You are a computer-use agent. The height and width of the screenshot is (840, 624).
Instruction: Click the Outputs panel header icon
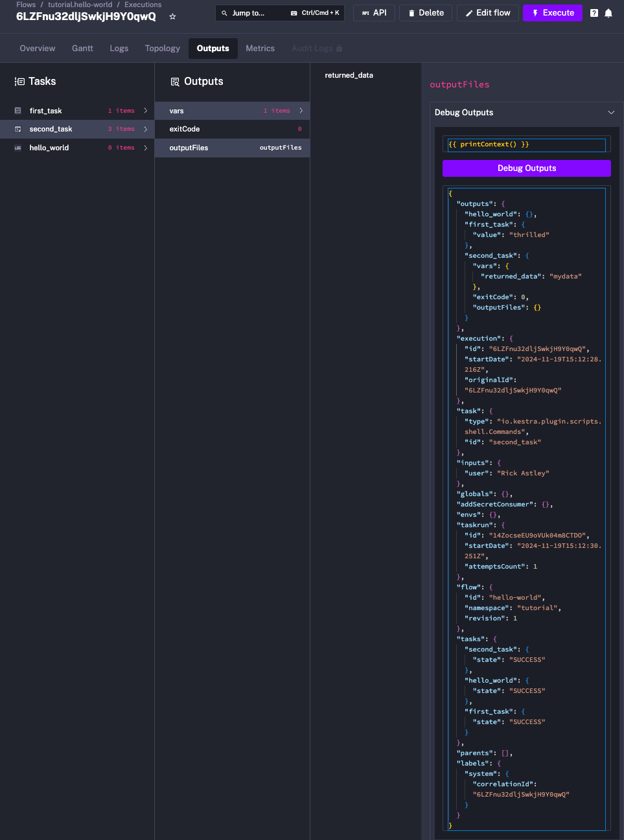point(175,82)
